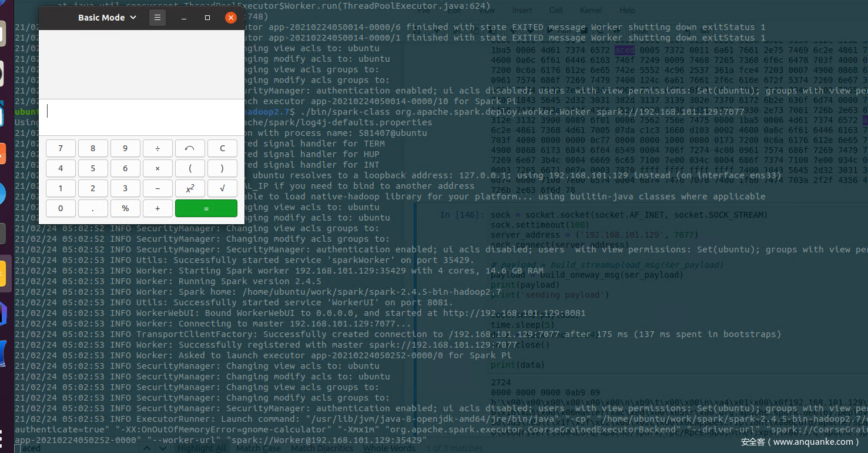
Task: Focus the calculator expression entry field
Action: coord(141,117)
